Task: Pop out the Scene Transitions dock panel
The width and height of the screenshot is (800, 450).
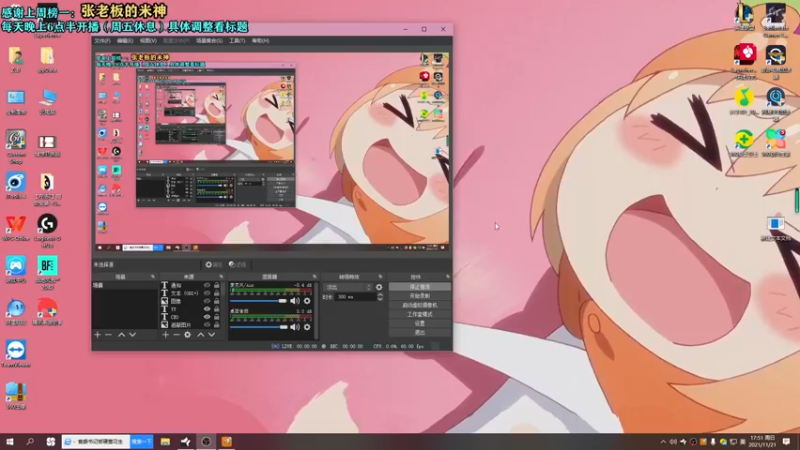Action: pyautogui.click(x=380, y=277)
